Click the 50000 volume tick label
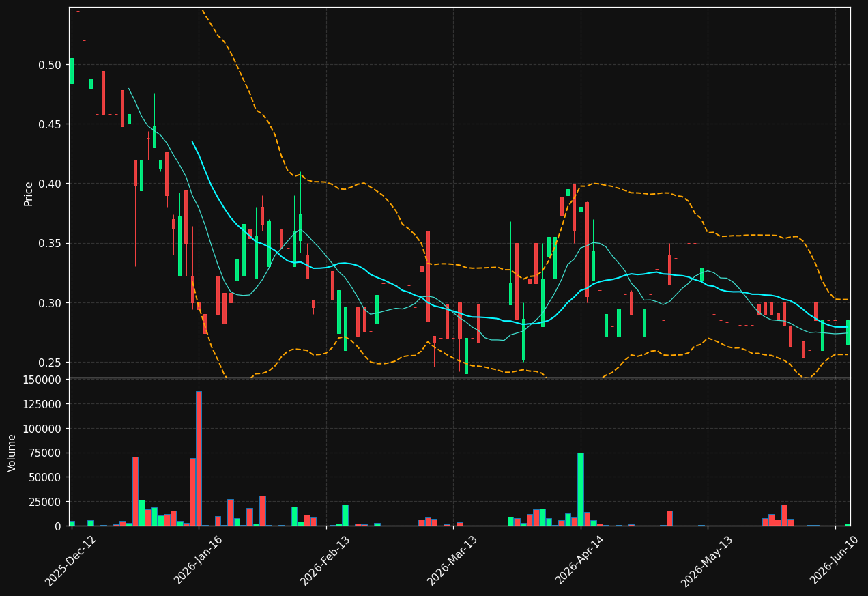 tap(45, 477)
